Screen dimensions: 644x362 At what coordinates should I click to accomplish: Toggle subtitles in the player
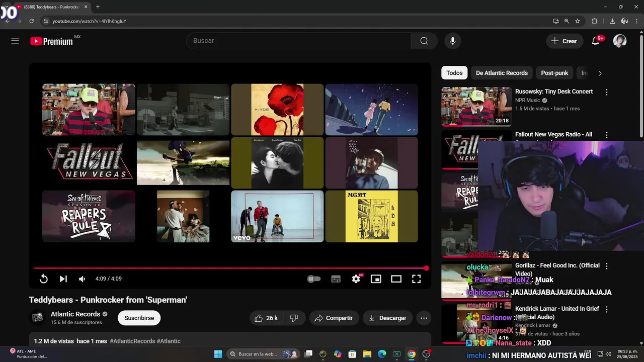pos(336,279)
